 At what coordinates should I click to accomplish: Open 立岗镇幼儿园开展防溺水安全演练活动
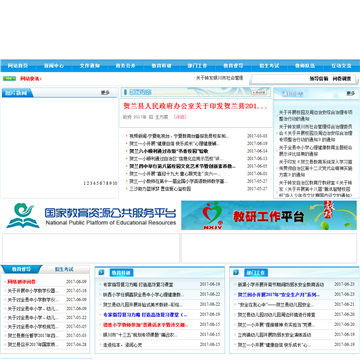(x=274, y=335)
